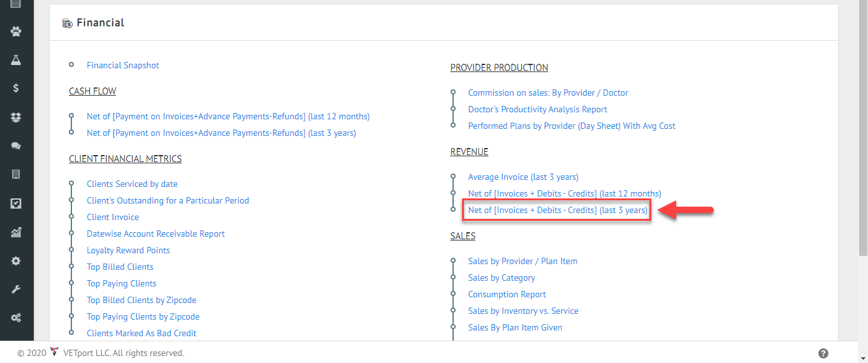Open Clients Marked As Bad Credit
Viewport: 868px width, 363px height.
click(x=141, y=333)
